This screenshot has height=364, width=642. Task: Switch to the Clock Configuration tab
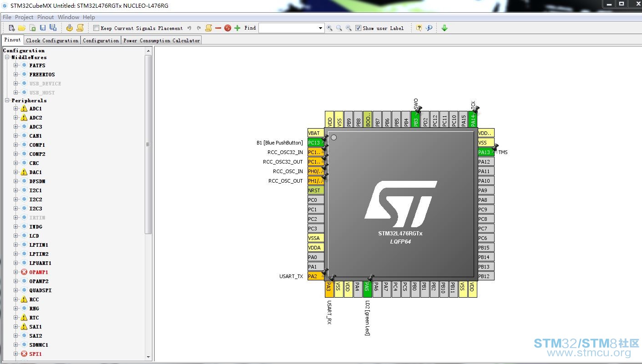click(x=52, y=40)
